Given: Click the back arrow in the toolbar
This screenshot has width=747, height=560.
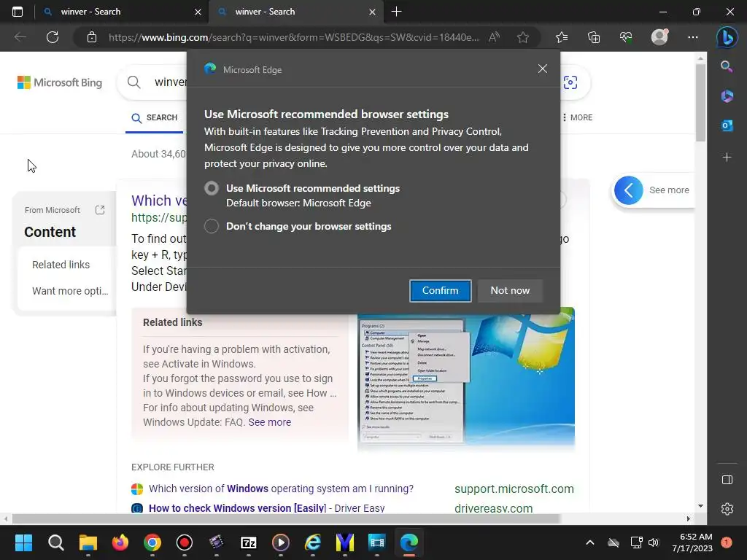Looking at the screenshot, I should [x=20, y=37].
